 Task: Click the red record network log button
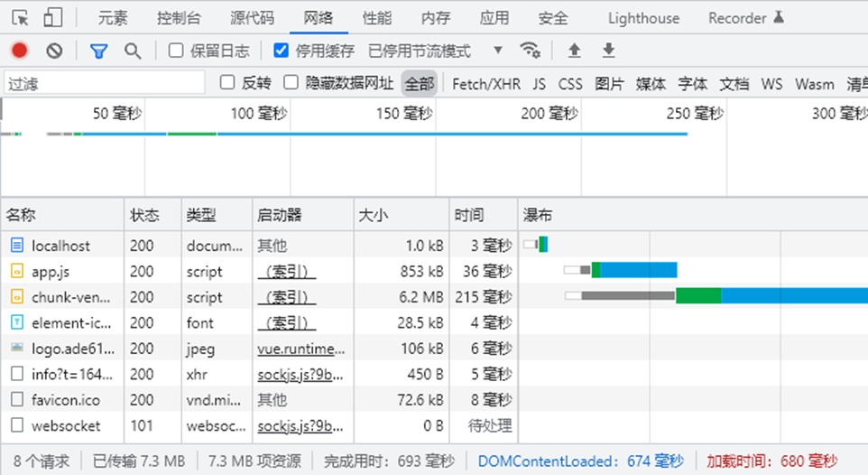pyautogui.click(x=19, y=51)
